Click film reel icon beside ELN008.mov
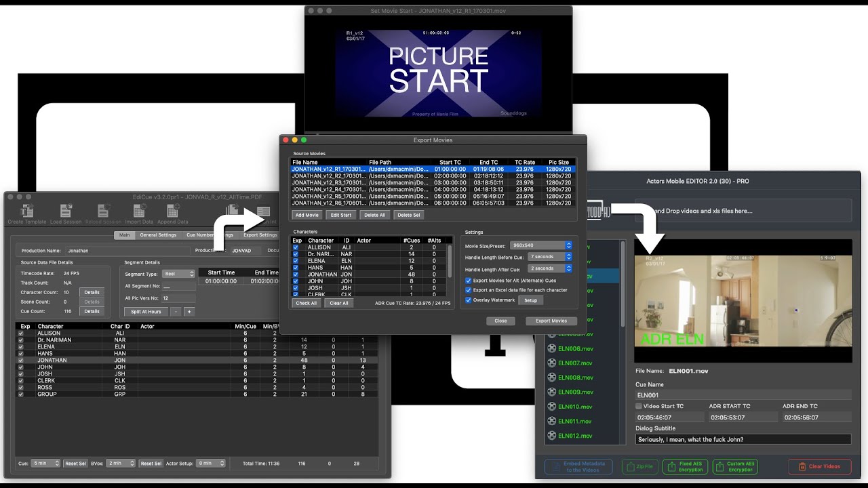868x488 pixels. (x=551, y=378)
